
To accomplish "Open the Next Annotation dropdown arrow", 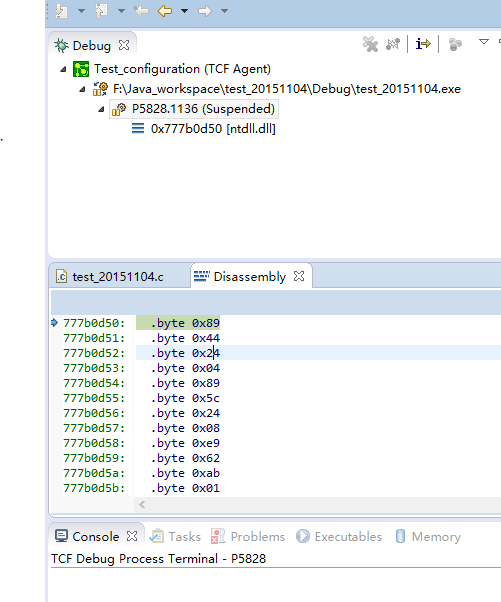I will (x=81, y=11).
